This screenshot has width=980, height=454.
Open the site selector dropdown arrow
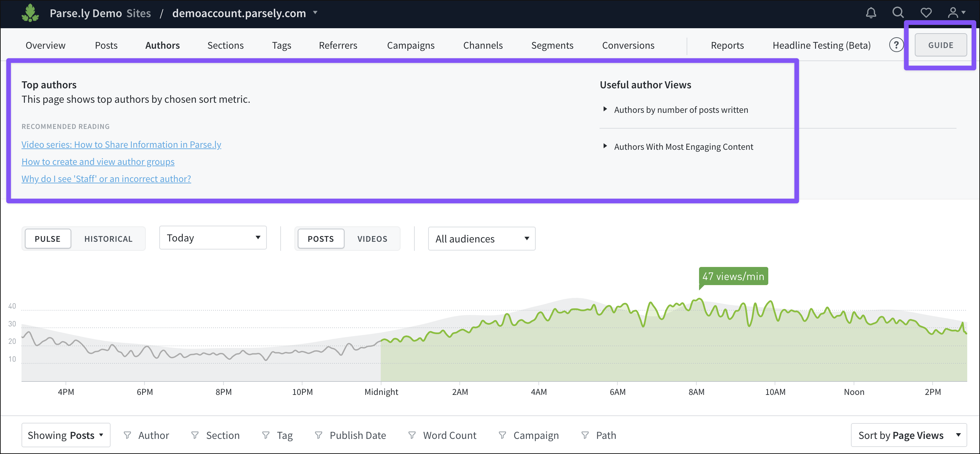(x=315, y=13)
